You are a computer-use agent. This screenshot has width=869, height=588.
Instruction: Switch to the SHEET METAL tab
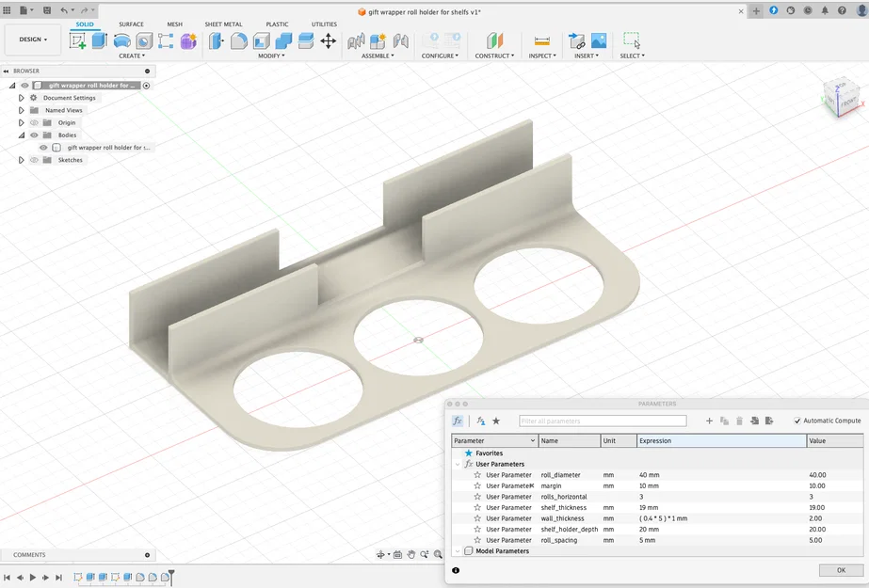click(x=225, y=24)
